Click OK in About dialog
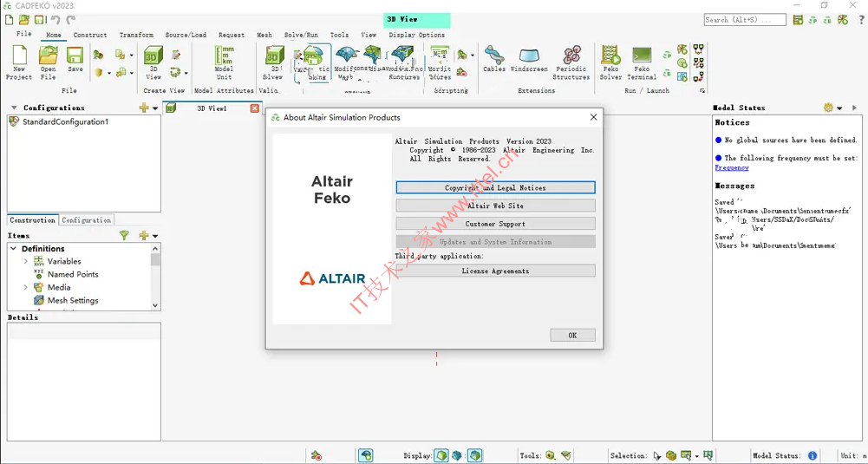The image size is (868, 464). 572,335
